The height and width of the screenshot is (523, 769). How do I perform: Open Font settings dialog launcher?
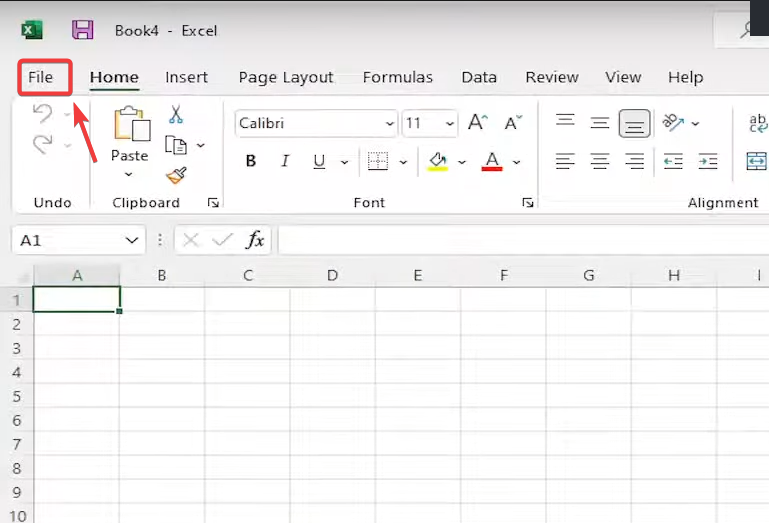click(527, 203)
